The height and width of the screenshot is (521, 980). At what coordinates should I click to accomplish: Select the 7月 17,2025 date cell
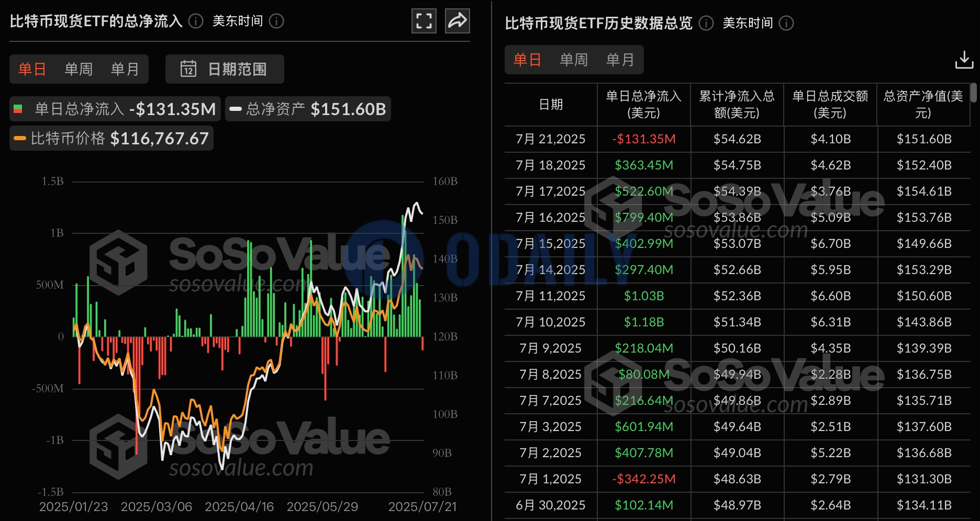(551, 191)
